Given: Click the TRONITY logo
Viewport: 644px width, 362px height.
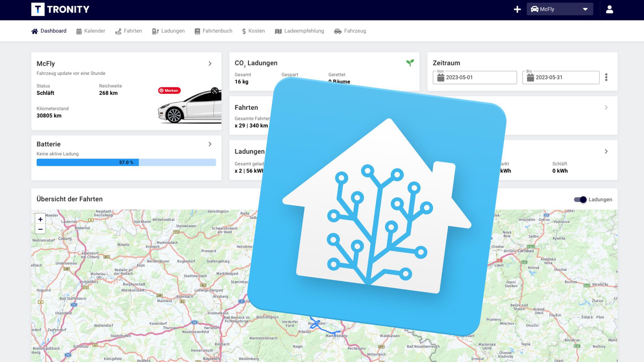Looking at the screenshot, I should [60, 9].
